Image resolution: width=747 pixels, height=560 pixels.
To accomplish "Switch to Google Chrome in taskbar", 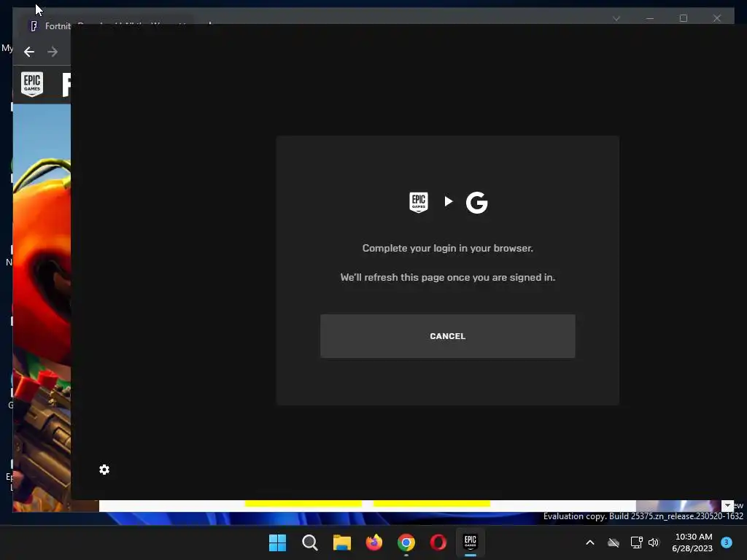I will coord(406,542).
